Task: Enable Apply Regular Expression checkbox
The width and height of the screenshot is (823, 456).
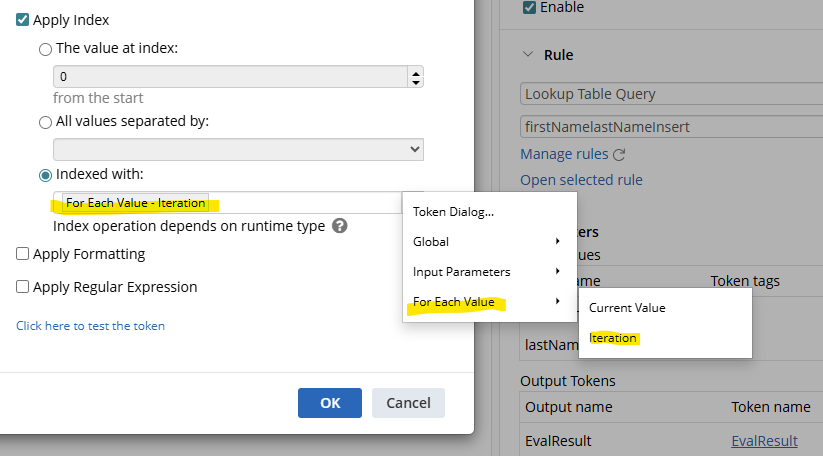Action: coord(23,287)
